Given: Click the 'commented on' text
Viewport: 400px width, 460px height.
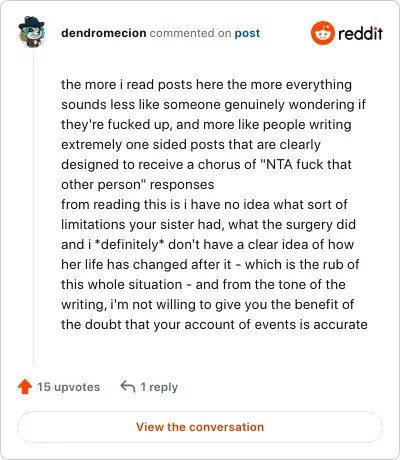Looking at the screenshot, I should [x=190, y=33].
